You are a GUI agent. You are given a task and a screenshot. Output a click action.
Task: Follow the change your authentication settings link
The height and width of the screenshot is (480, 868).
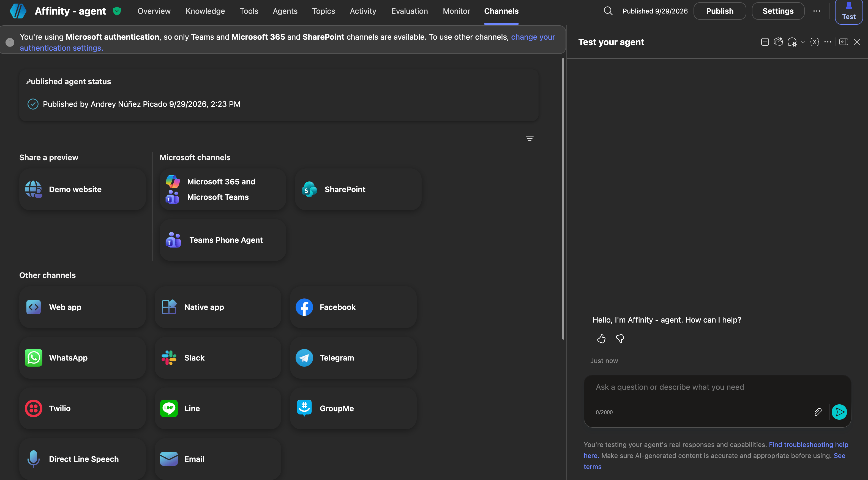click(x=533, y=37)
